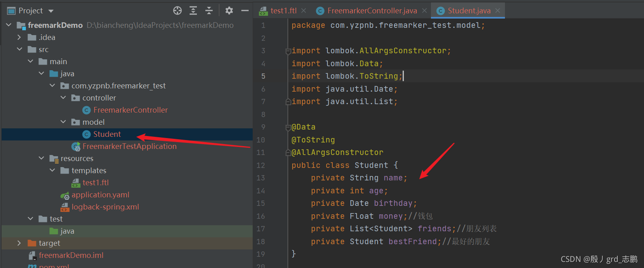This screenshot has width=644, height=268.
Task: Click the Expand All icon in Project panel
Action: click(x=193, y=10)
